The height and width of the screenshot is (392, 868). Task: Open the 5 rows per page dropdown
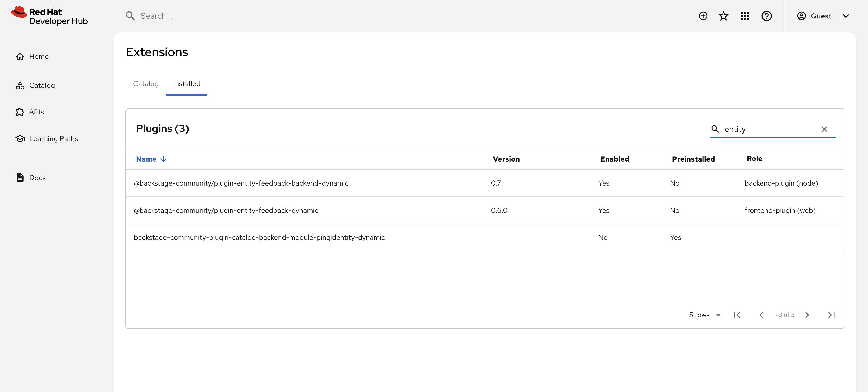pos(705,315)
